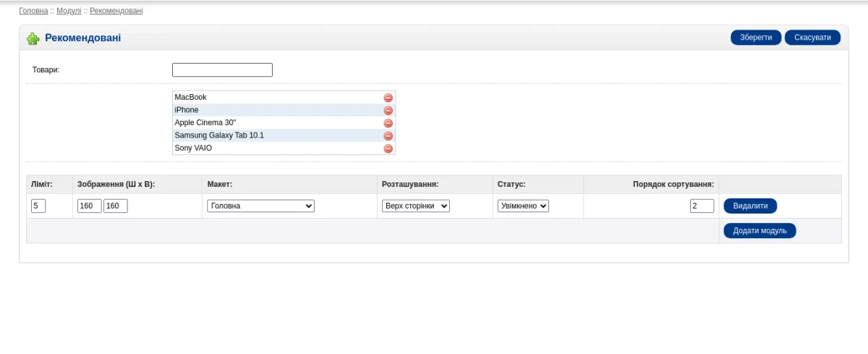Click Видалити to delete the module row

coord(750,206)
